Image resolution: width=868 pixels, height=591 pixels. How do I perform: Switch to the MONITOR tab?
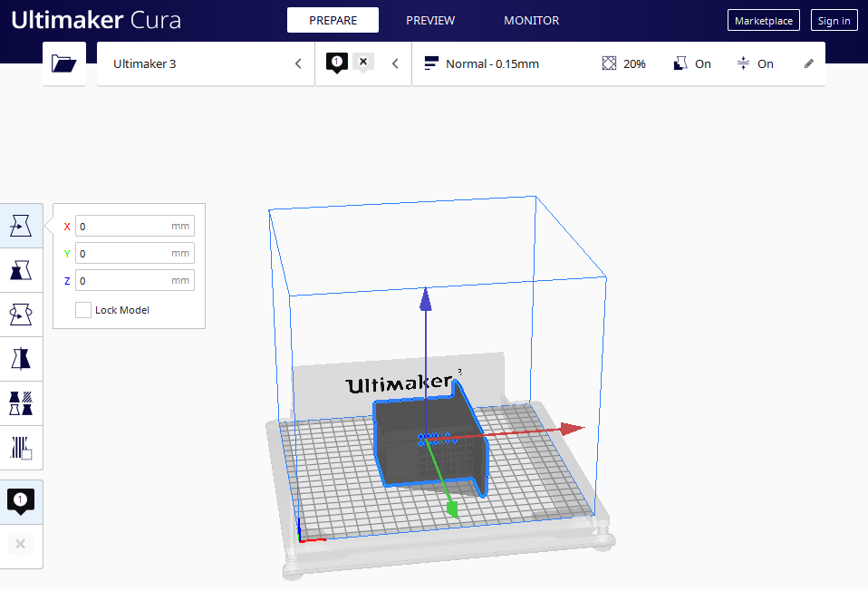coord(531,20)
